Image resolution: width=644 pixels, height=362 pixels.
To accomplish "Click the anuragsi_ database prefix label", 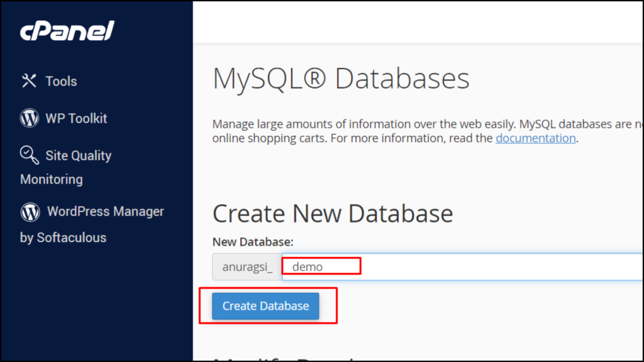I will point(247,266).
